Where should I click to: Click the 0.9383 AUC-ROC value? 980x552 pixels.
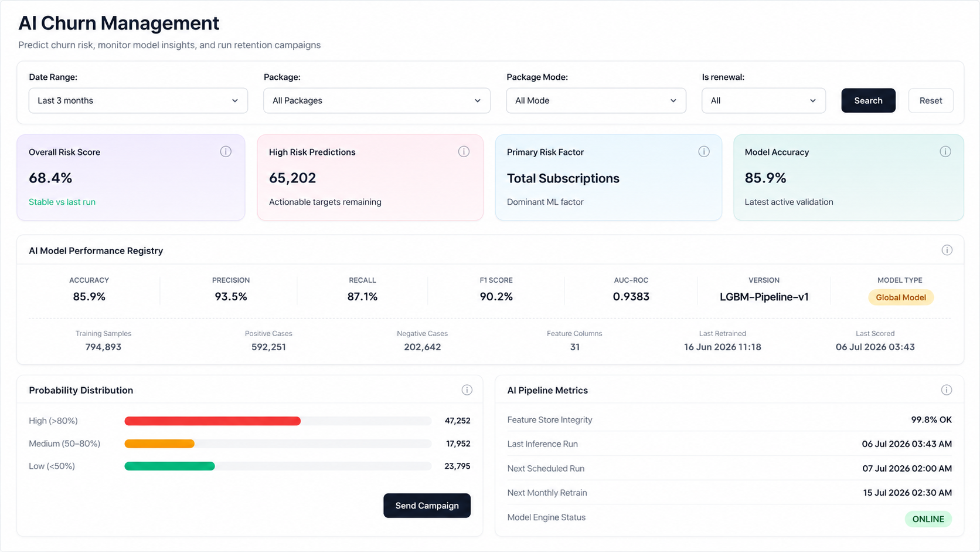click(631, 297)
